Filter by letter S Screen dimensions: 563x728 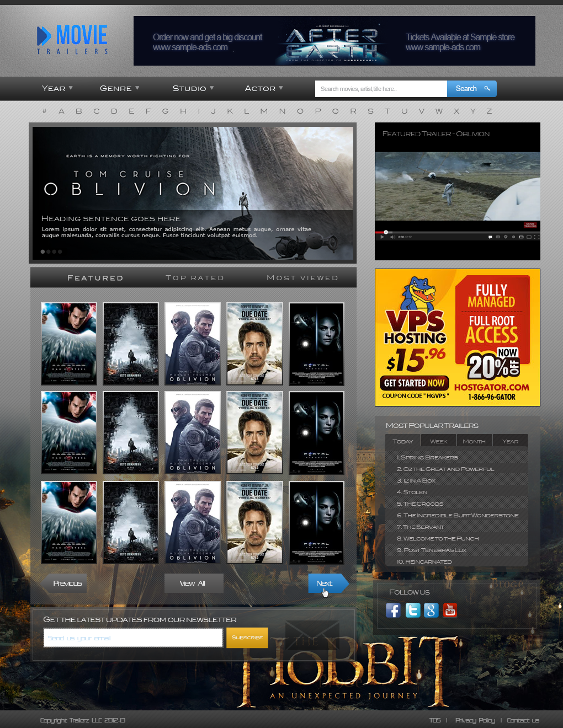pyautogui.click(x=370, y=111)
